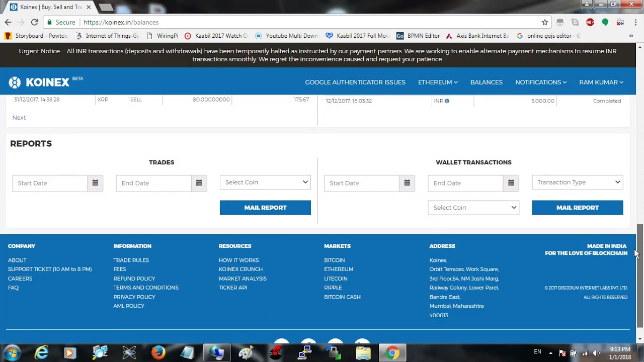This screenshot has height=362, width=644.
Task: Click the page vertical scrollbar thumb
Action: (x=640, y=275)
